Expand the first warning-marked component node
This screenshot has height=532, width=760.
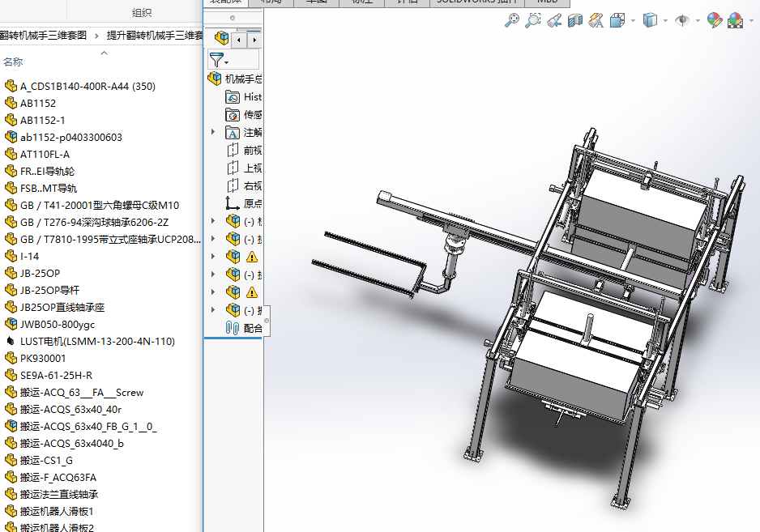tap(213, 257)
